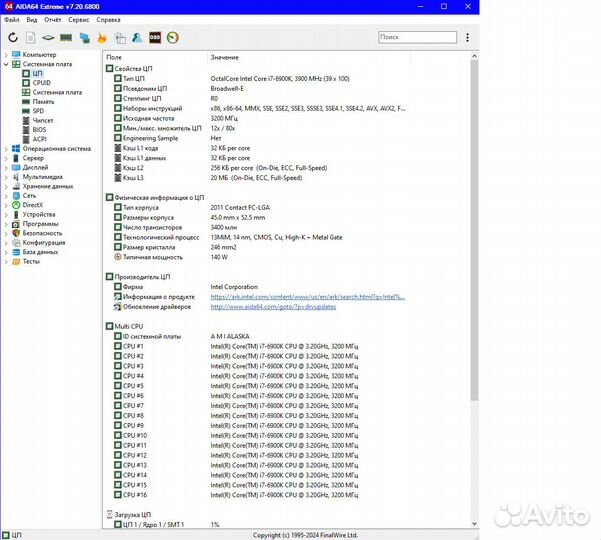Select the Engineering Sample row

tap(256, 138)
